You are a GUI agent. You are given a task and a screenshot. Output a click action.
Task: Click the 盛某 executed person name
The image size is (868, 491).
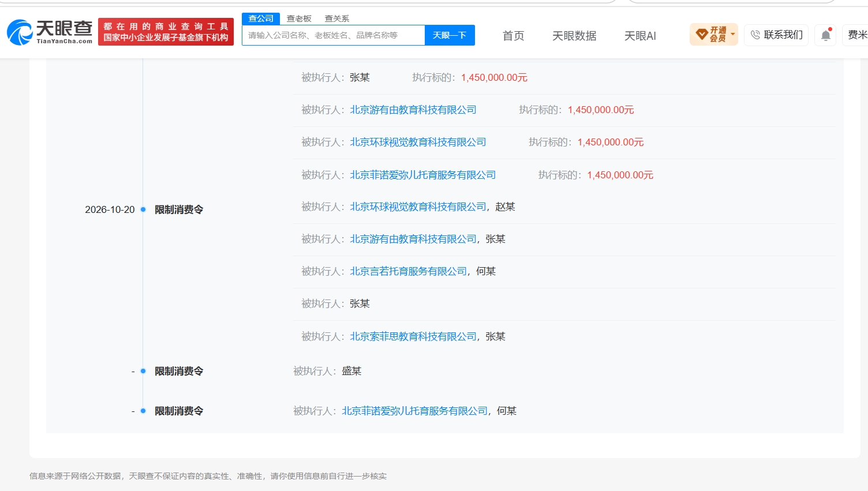pyautogui.click(x=351, y=371)
